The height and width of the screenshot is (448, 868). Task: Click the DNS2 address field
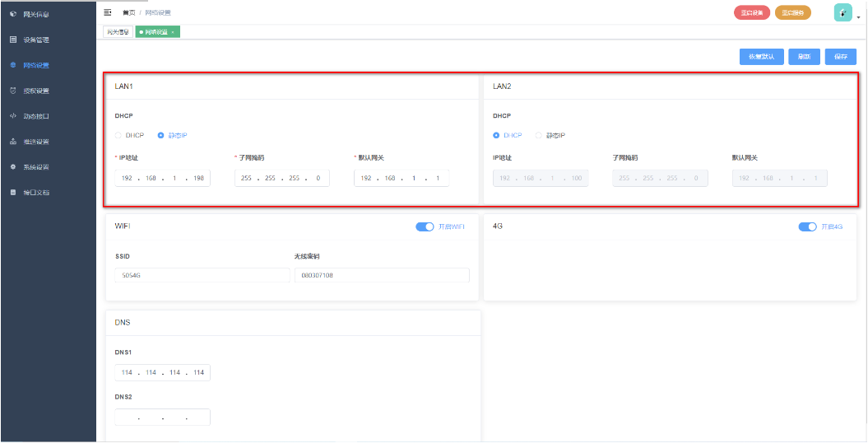163,418
